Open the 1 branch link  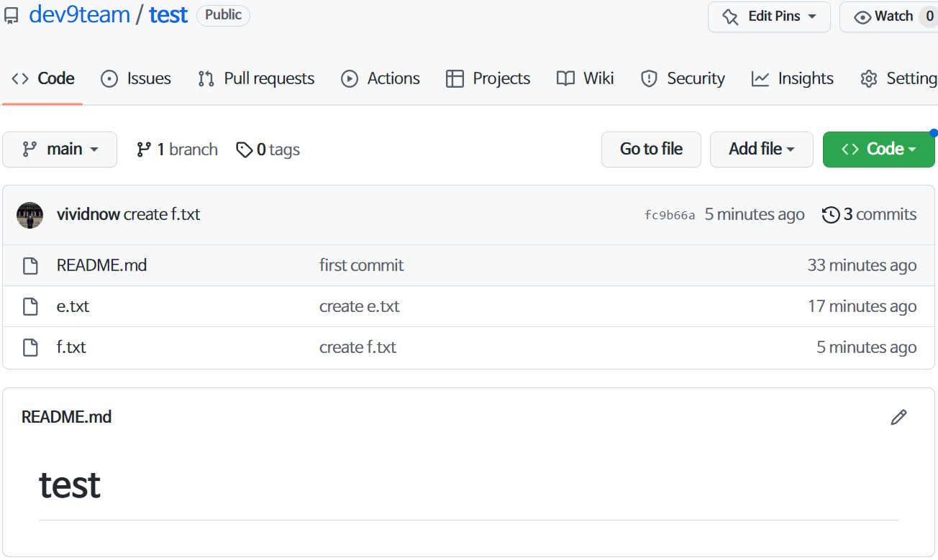(x=177, y=150)
